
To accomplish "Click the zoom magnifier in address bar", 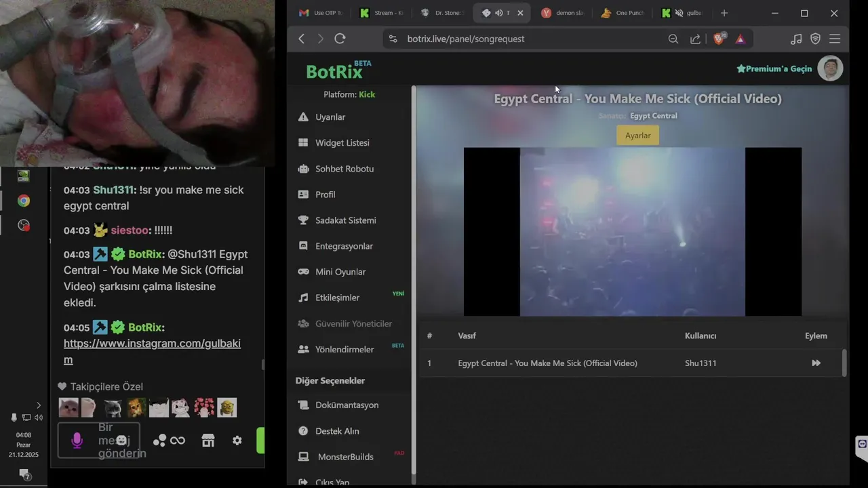I will (673, 39).
